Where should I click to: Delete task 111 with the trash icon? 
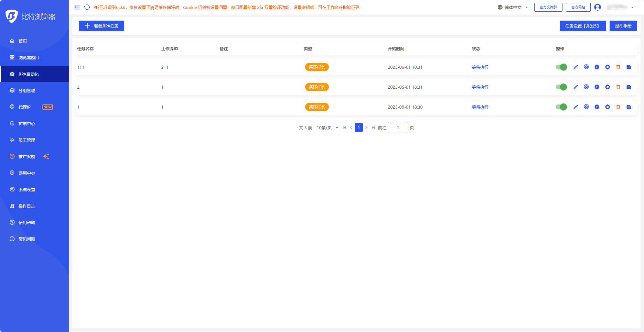pos(618,67)
